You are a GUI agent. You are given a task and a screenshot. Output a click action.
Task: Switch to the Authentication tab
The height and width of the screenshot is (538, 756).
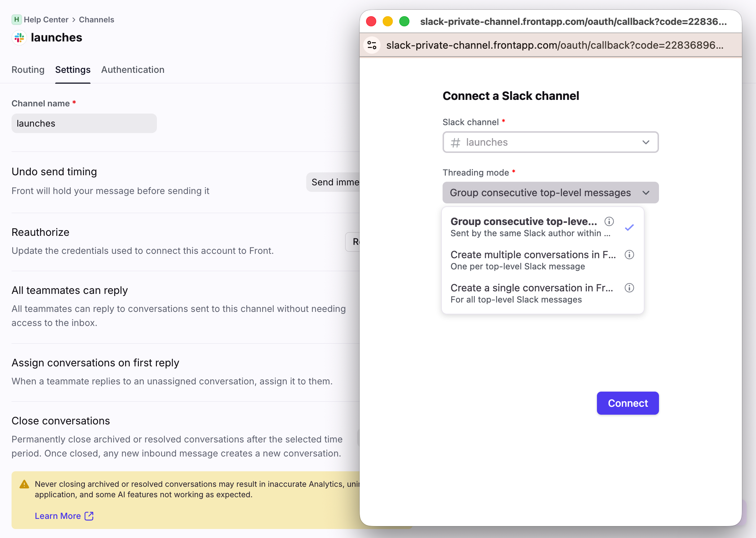(x=133, y=70)
